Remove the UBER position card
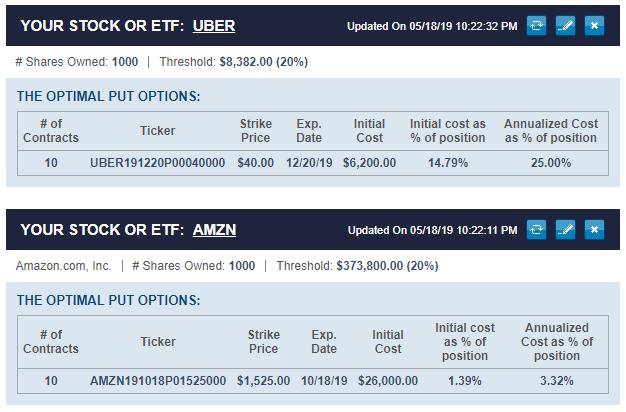The height and width of the screenshot is (412, 626). 594,26
